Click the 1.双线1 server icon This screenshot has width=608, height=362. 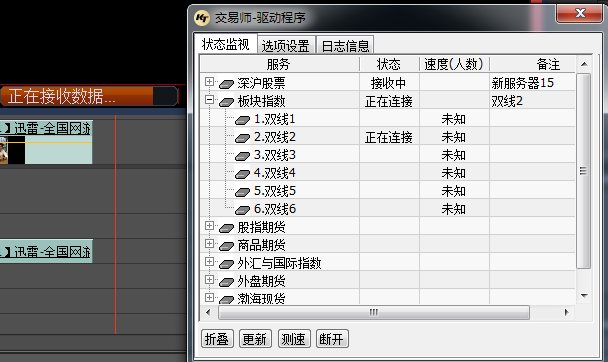242,120
